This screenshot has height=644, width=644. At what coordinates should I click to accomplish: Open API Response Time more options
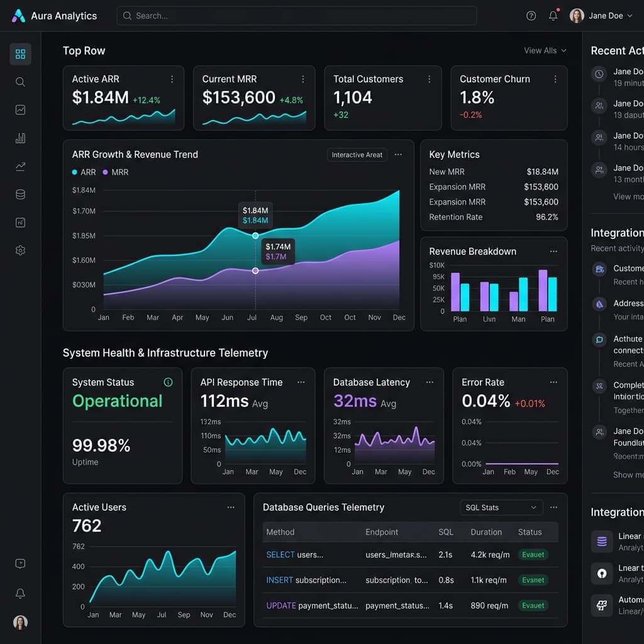click(x=301, y=382)
